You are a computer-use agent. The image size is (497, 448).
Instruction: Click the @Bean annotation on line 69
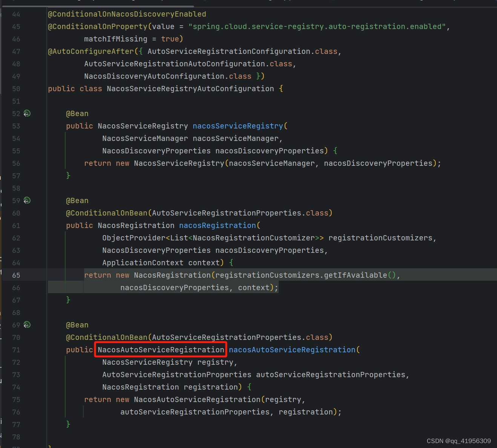(x=77, y=325)
